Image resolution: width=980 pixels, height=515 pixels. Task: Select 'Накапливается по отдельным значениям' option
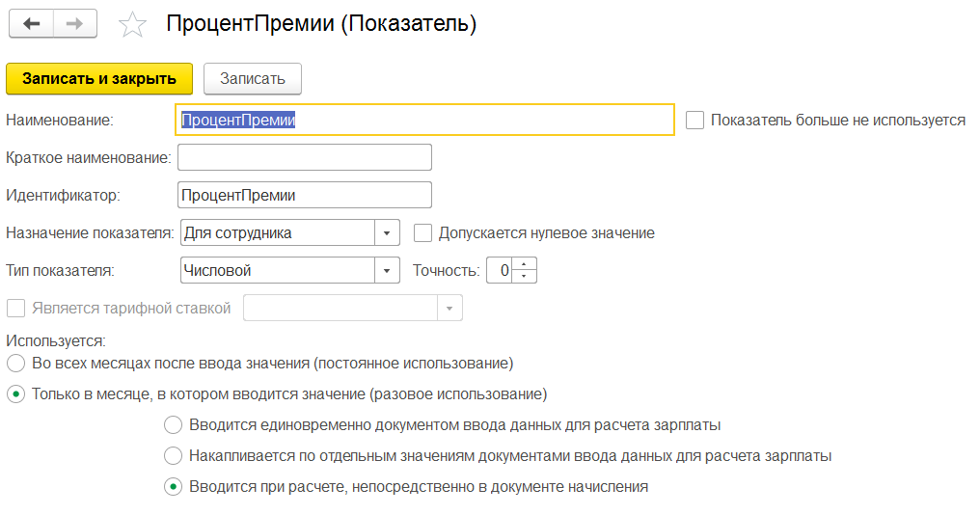pos(173,456)
